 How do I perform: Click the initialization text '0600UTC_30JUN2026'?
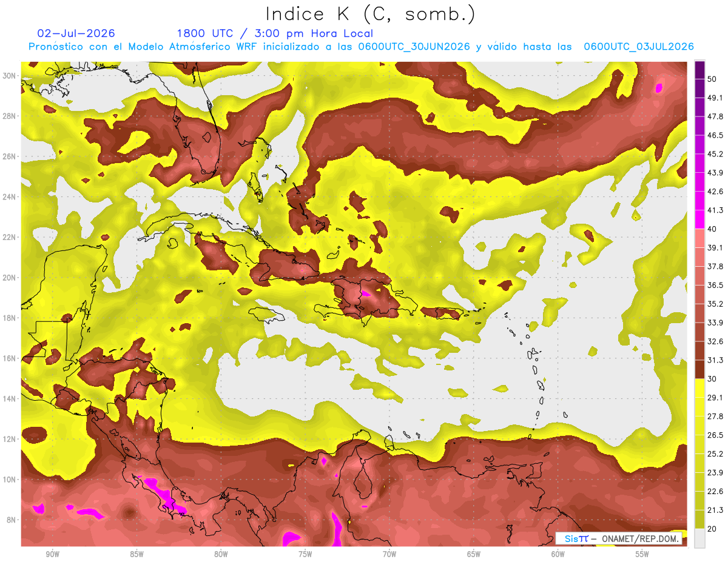414,47
